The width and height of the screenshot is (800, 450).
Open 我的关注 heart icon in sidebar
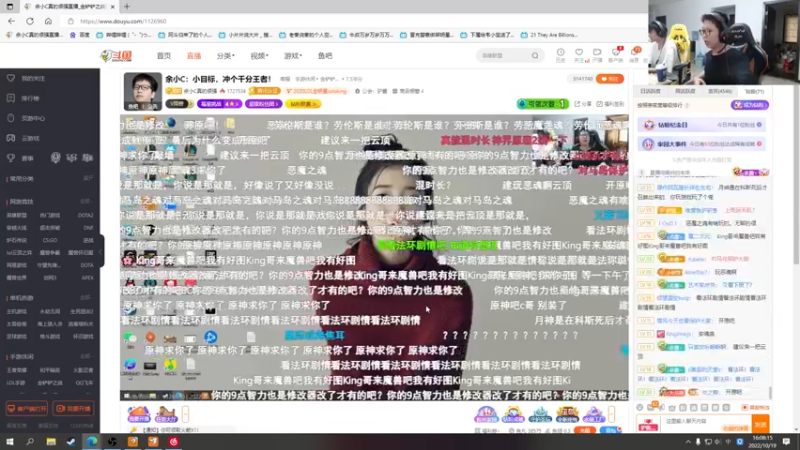pyautogui.click(x=11, y=78)
